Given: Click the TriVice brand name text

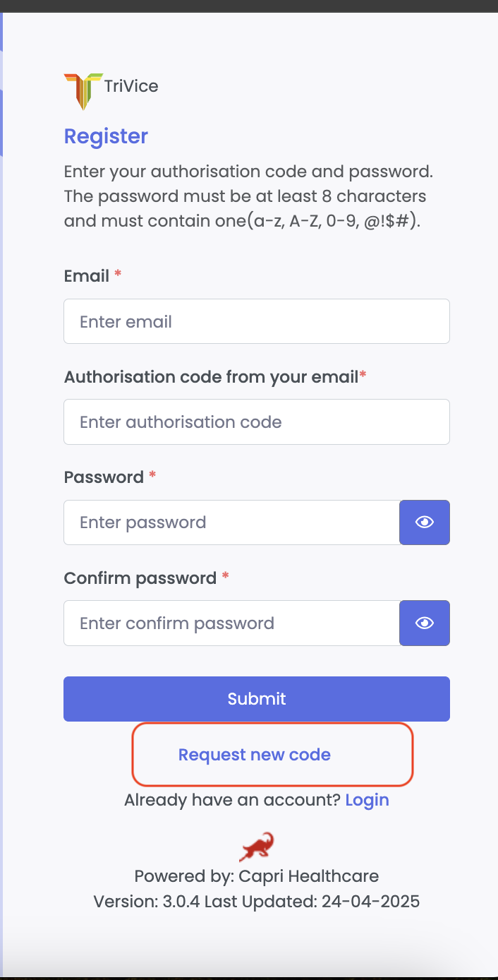Looking at the screenshot, I should (131, 87).
